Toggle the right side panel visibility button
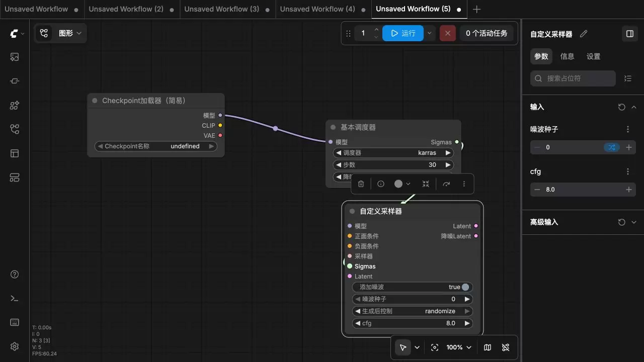Image resolution: width=644 pixels, height=362 pixels. [630, 34]
